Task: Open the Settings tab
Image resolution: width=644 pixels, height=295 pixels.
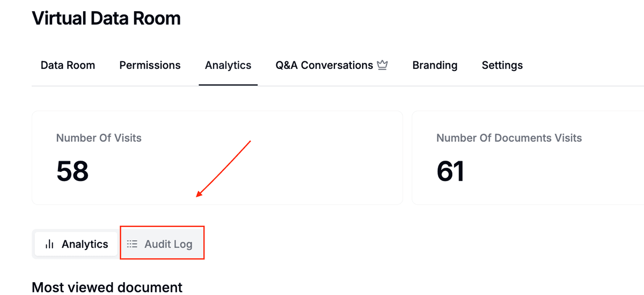Action: click(x=502, y=65)
